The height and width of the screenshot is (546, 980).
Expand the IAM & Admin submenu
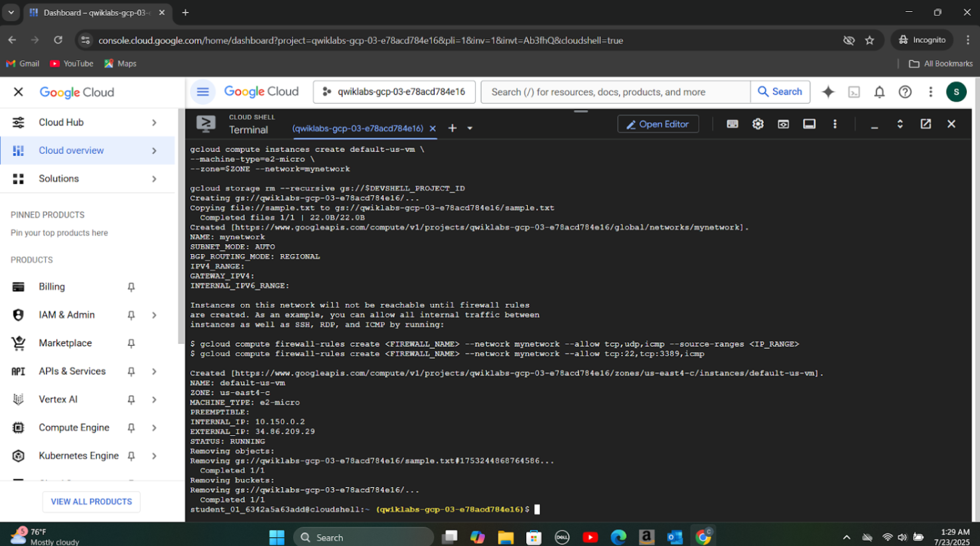[154, 315]
